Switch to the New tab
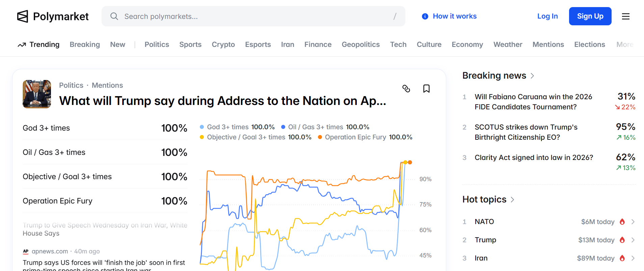The height and width of the screenshot is (271, 644). coord(117,45)
